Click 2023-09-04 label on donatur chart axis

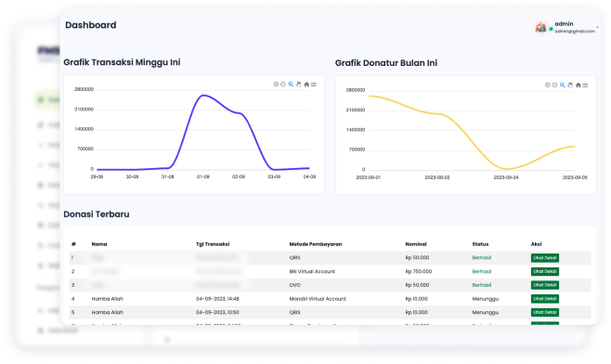tap(506, 177)
